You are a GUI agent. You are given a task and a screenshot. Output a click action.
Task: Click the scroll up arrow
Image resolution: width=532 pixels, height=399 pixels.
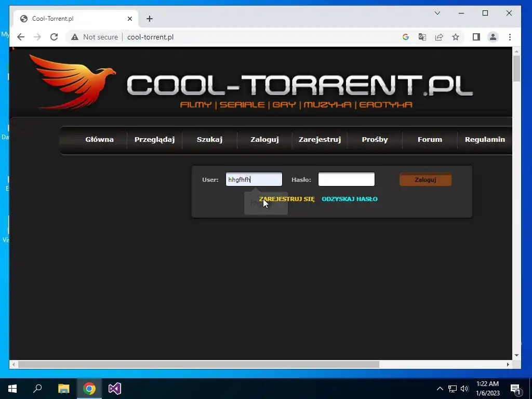[x=516, y=51]
